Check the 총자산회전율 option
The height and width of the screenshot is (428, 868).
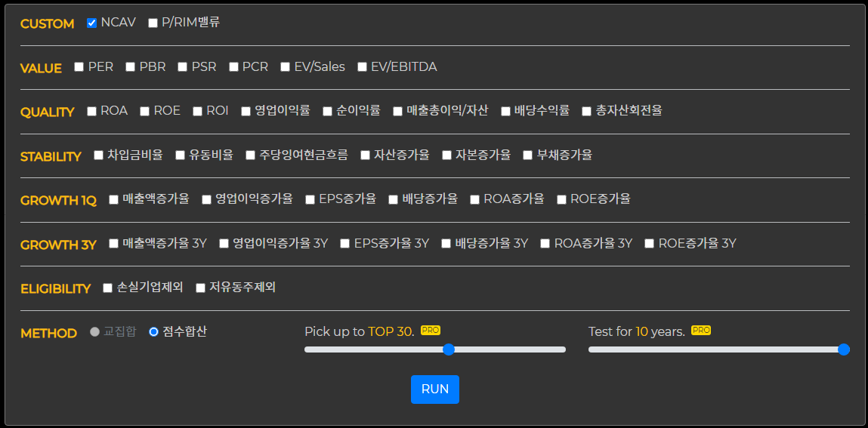(587, 111)
